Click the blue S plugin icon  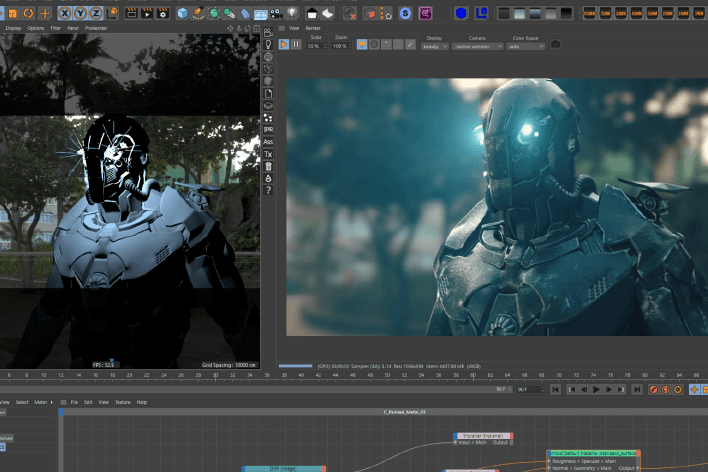point(405,14)
